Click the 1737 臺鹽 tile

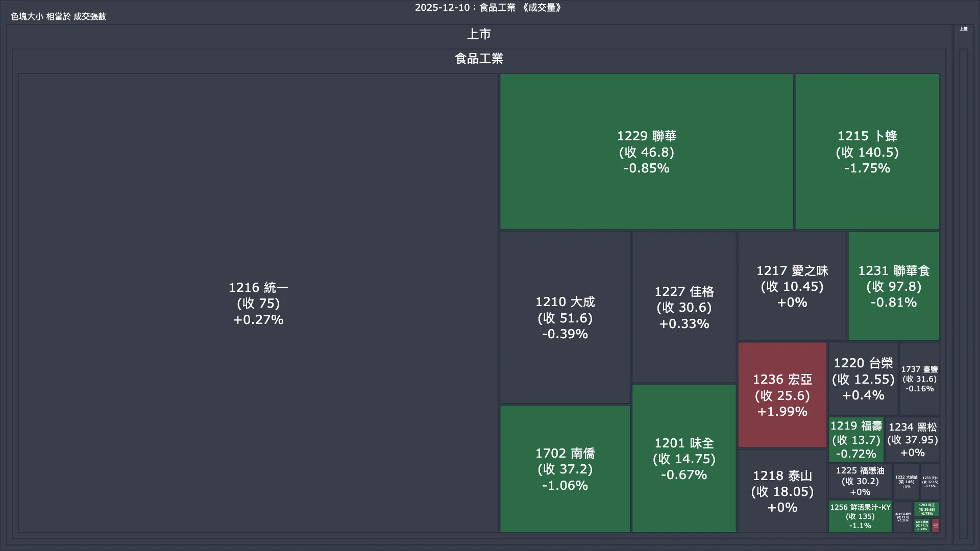click(x=919, y=379)
